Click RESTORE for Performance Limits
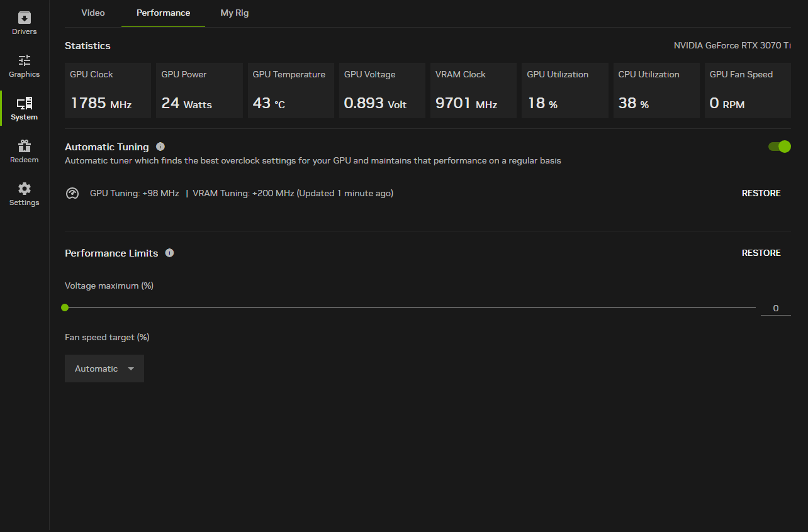 pos(761,253)
